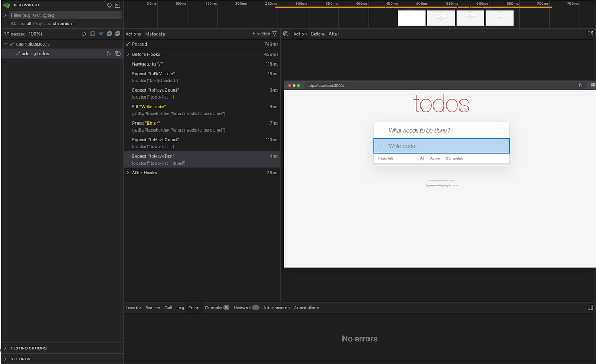This screenshot has height=364, width=596.
Task: Select the Before snapshot tab
Action: pyautogui.click(x=318, y=34)
